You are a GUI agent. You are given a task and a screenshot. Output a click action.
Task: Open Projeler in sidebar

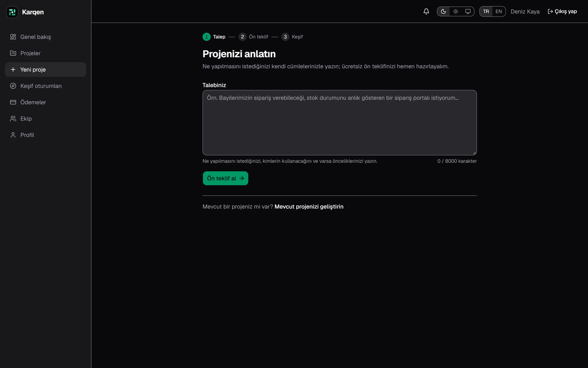[46, 53]
